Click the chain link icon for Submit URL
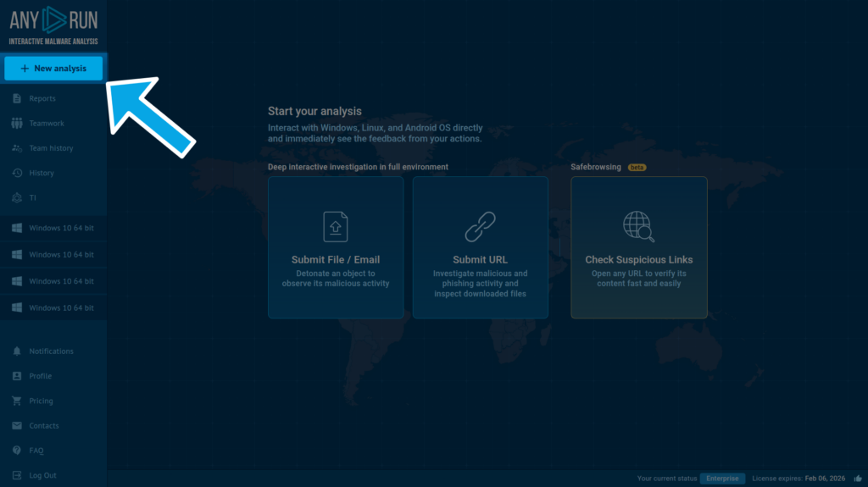This screenshot has height=487, width=868. 481,227
